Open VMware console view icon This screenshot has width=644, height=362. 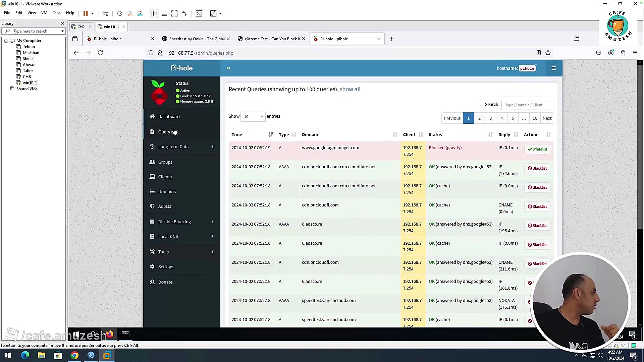click(199, 13)
